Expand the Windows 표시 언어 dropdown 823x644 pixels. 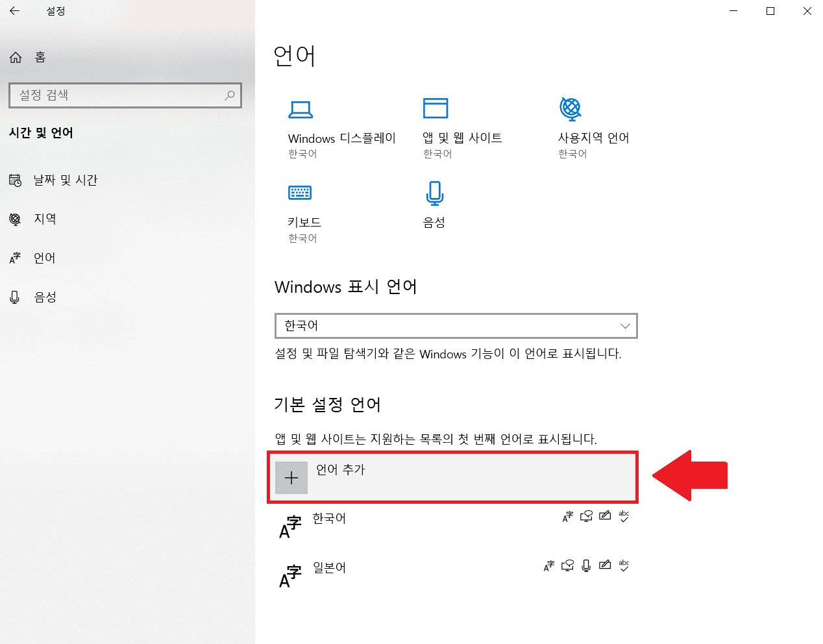[x=456, y=326]
